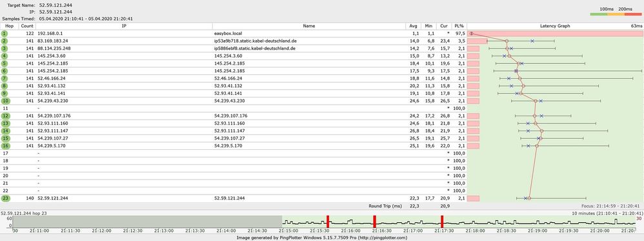Click the Hop column header
Image resolution: width=644 pixels, height=241 pixels.
[10, 26]
